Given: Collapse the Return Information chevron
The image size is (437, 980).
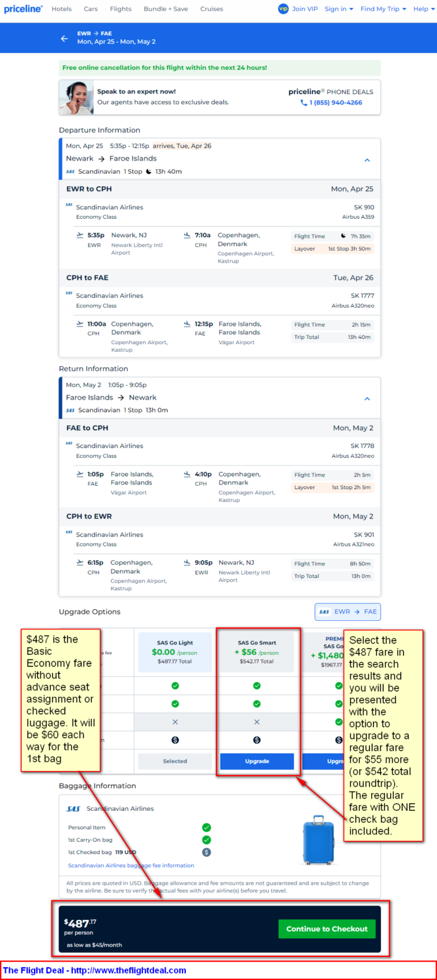Looking at the screenshot, I should pyautogui.click(x=367, y=399).
